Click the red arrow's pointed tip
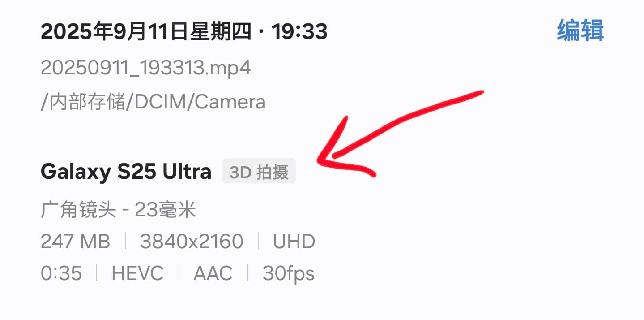This screenshot has width=644, height=320. 320,159
